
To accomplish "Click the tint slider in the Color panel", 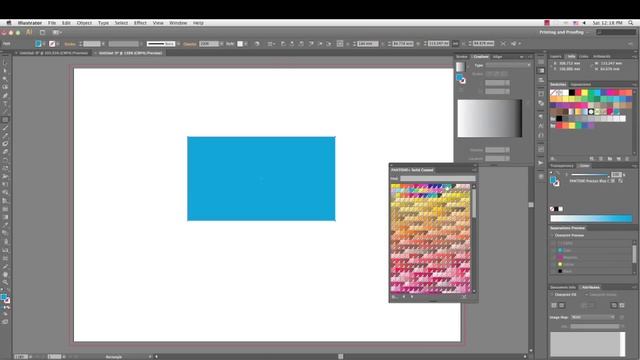I will tap(590, 175).
